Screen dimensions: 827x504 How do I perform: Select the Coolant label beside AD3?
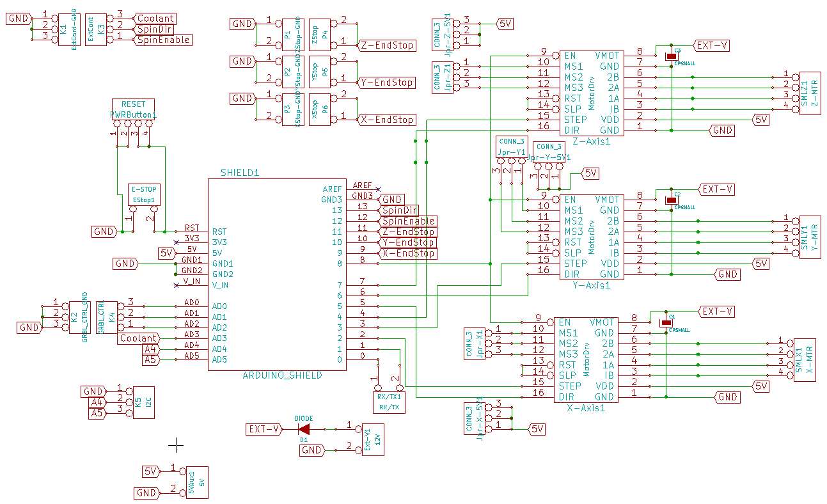tap(138, 338)
